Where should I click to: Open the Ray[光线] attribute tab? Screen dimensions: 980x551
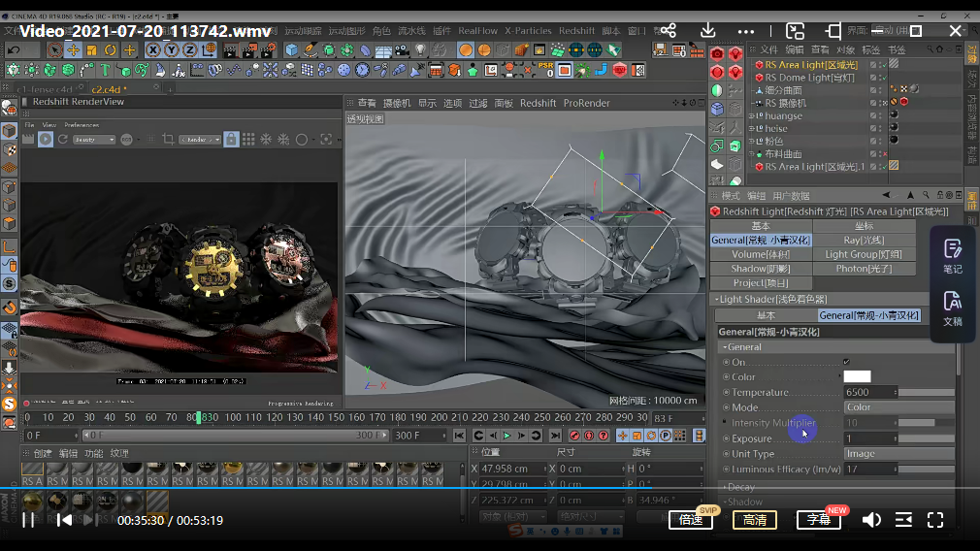pos(864,240)
